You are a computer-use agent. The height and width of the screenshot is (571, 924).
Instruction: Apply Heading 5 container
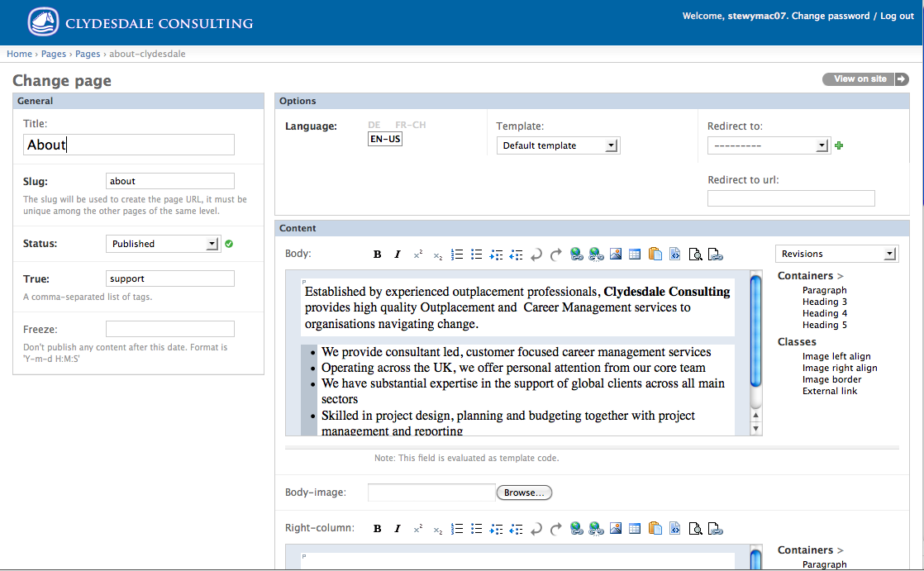pos(825,325)
